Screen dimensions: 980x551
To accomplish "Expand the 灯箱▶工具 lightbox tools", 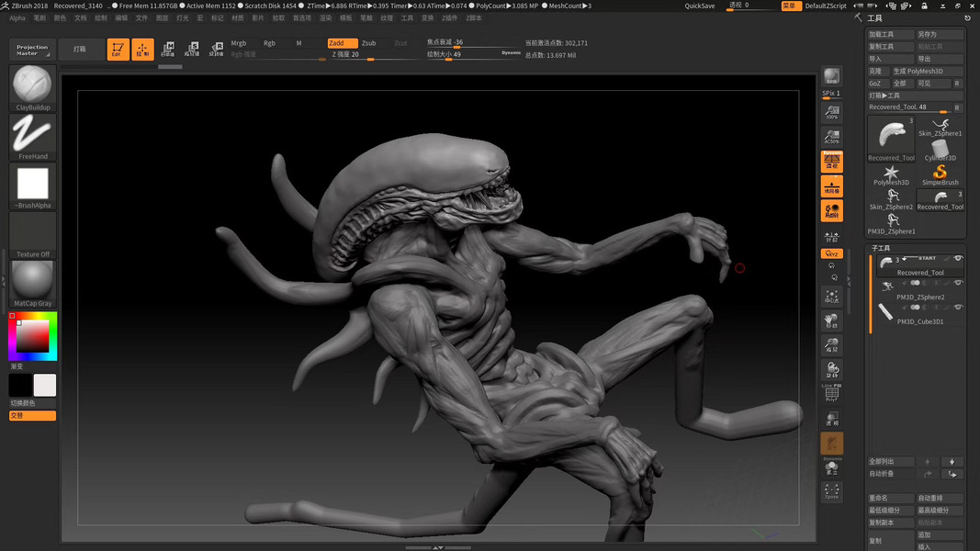I will click(885, 96).
